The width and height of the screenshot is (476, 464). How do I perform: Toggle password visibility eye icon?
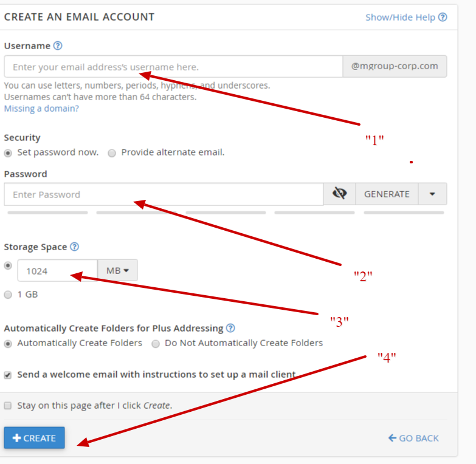(339, 194)
